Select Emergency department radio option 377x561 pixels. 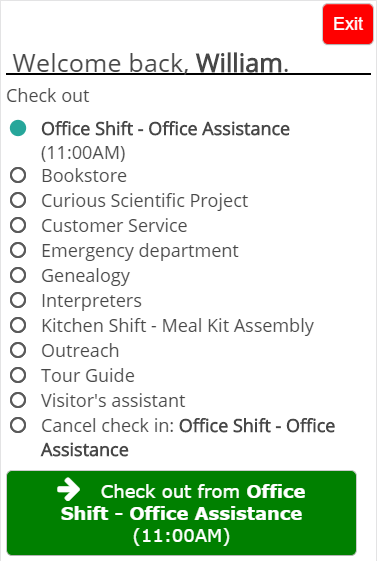pos(18,250)
